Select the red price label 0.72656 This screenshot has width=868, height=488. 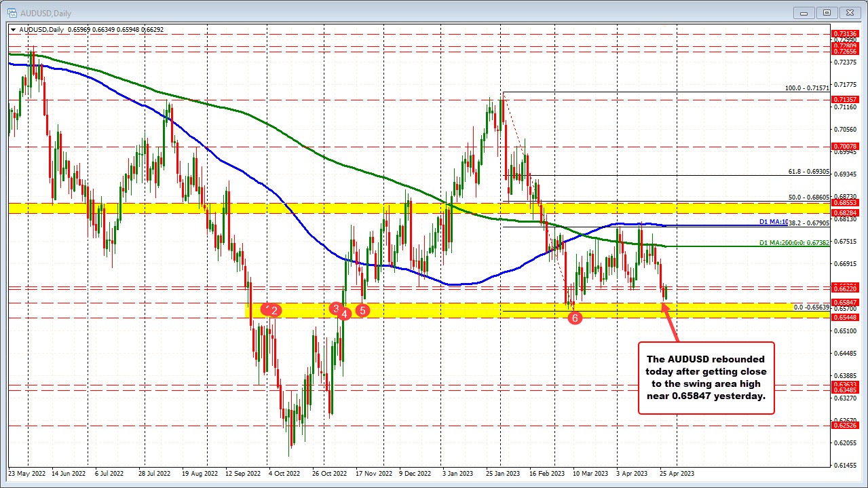coord(845,52)
